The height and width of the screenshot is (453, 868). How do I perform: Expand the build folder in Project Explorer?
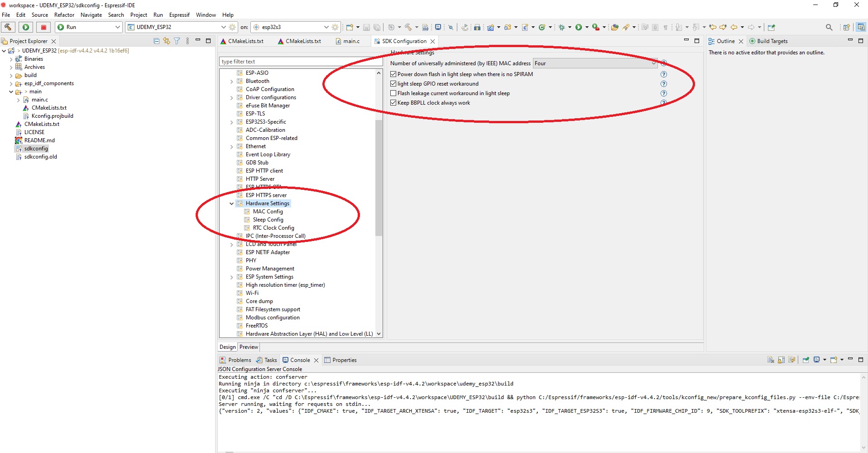coord(11,75)
